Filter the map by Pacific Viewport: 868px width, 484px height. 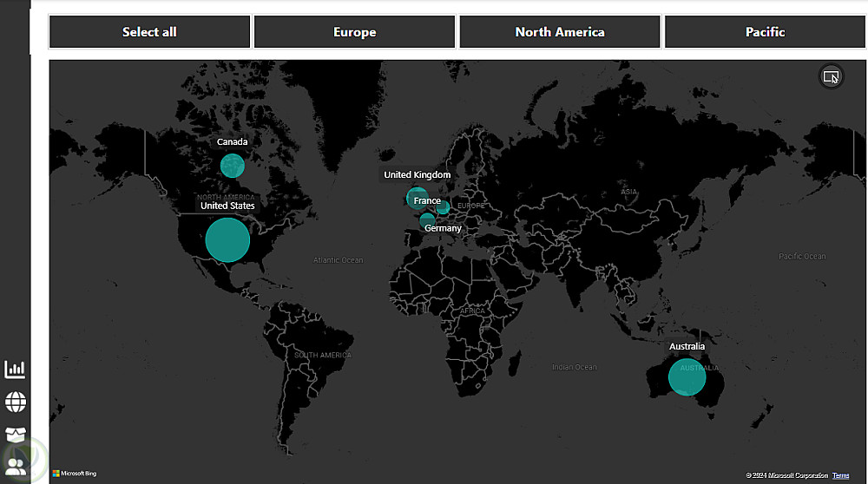point(765,32)
